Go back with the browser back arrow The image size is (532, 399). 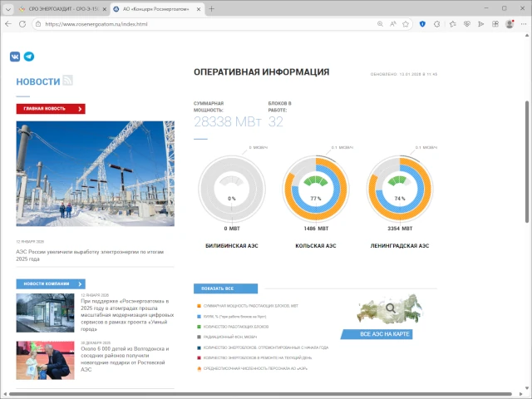coord(8,24)
